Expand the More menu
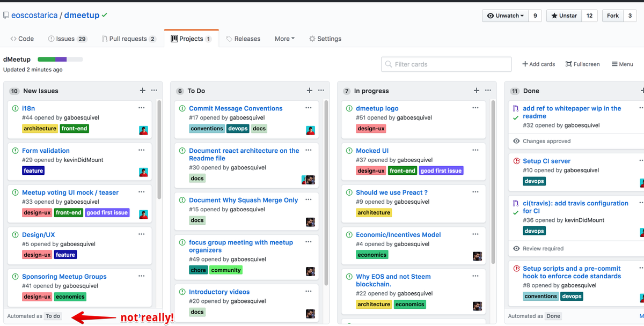The height and width of the screenshot is (326, 644). (x=284, y=39)
